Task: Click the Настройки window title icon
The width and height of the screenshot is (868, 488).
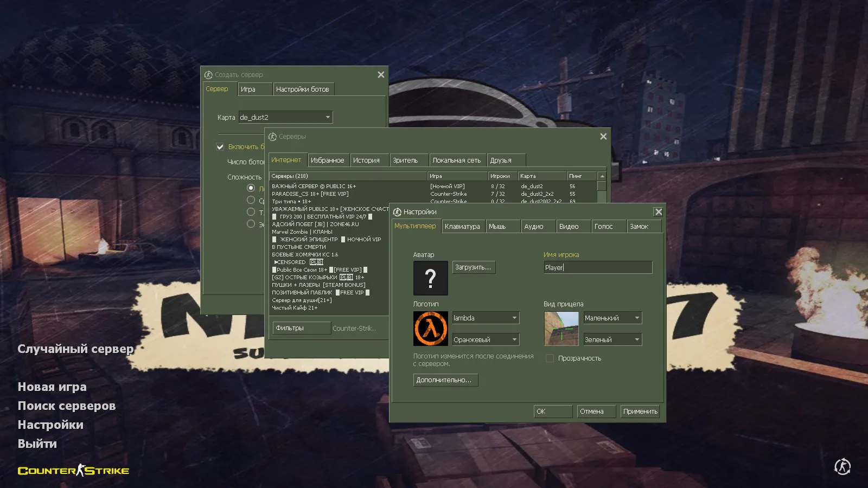Action: click(397, 212)
